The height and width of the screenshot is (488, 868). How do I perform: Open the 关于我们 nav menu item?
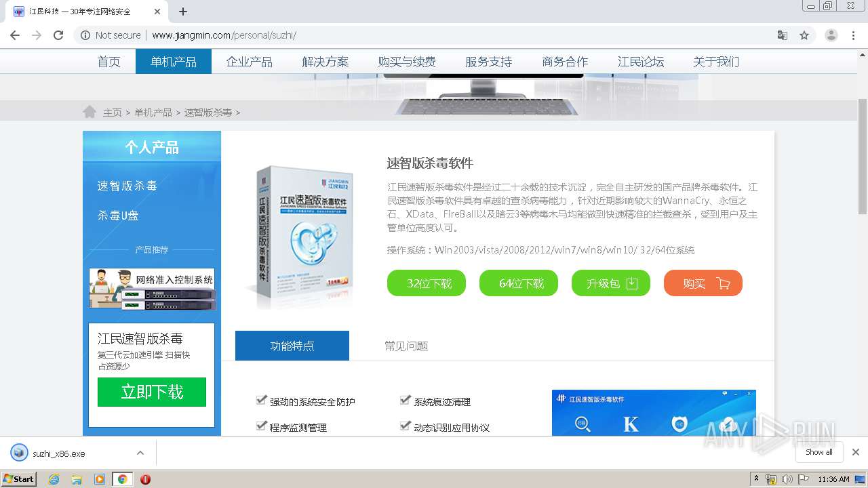coord(716,62)
